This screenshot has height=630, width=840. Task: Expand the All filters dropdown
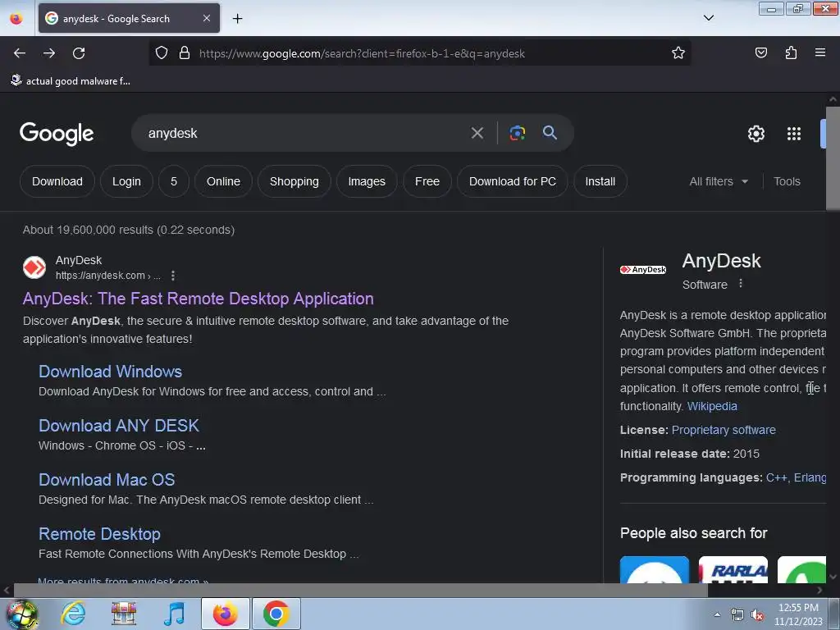(719, 181)
